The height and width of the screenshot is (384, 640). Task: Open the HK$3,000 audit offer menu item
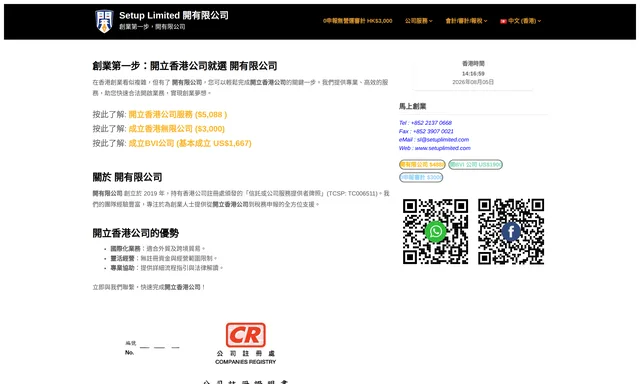(x=358, y=21)
